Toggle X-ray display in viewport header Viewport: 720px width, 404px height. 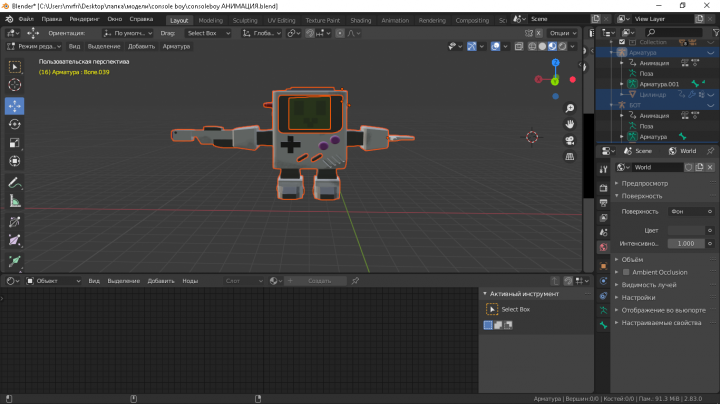click(519, 46)
